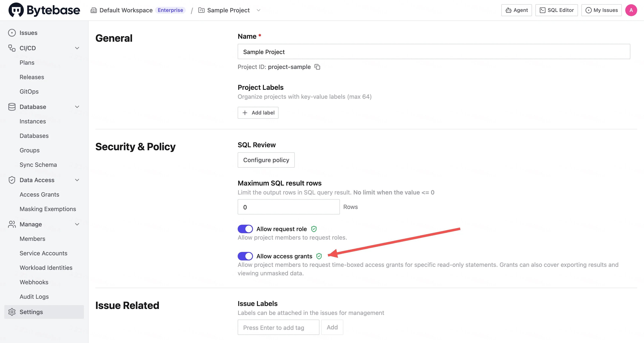This screenshot has width=644, height=343.
Task: Click the Press Enter to add tag field
Action: pyautogui.click(x=278, y=327)
